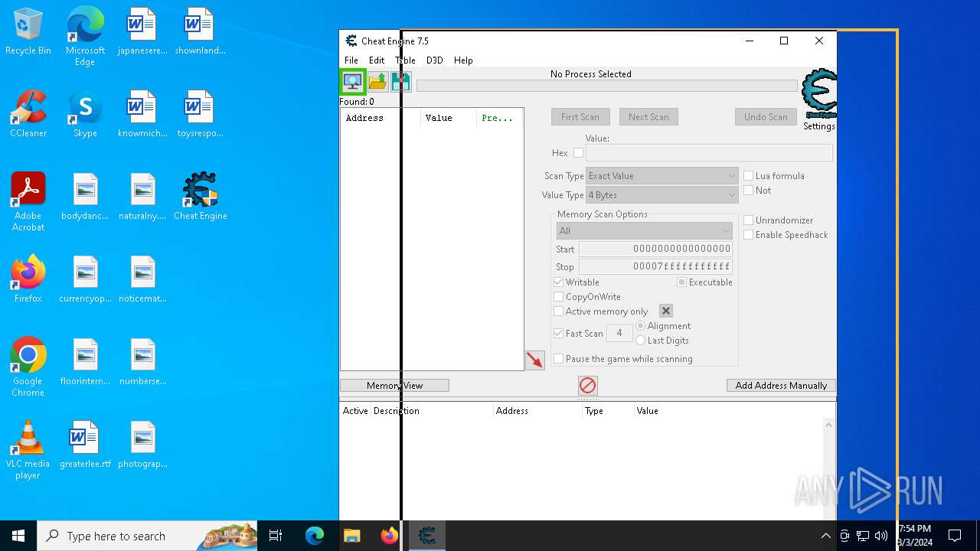Click the save table floppy icon
This screenshot has height=551, width=980.
click(x=401, y=82)
